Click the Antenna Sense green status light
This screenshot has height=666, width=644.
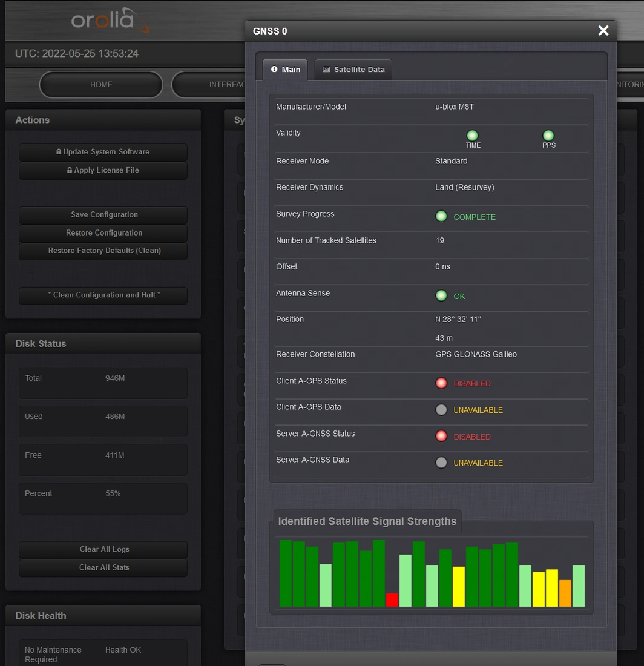[441, 295]
